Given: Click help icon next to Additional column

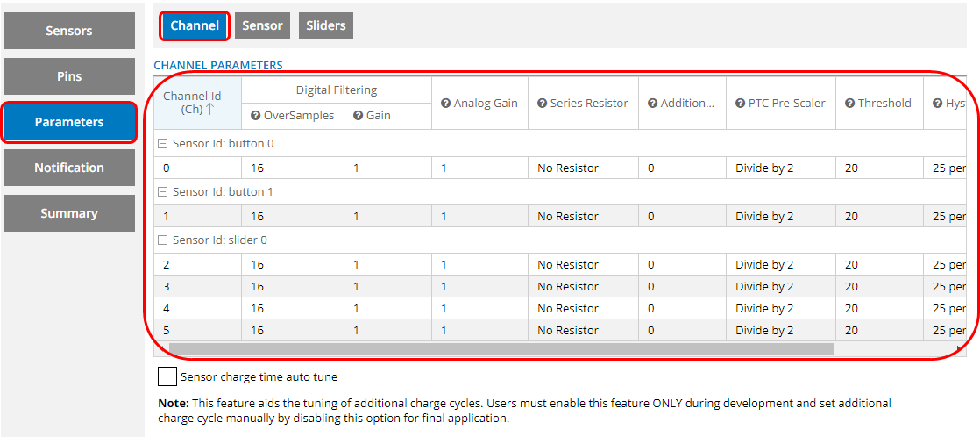Looking at the screenshot, I should [653, 104].
